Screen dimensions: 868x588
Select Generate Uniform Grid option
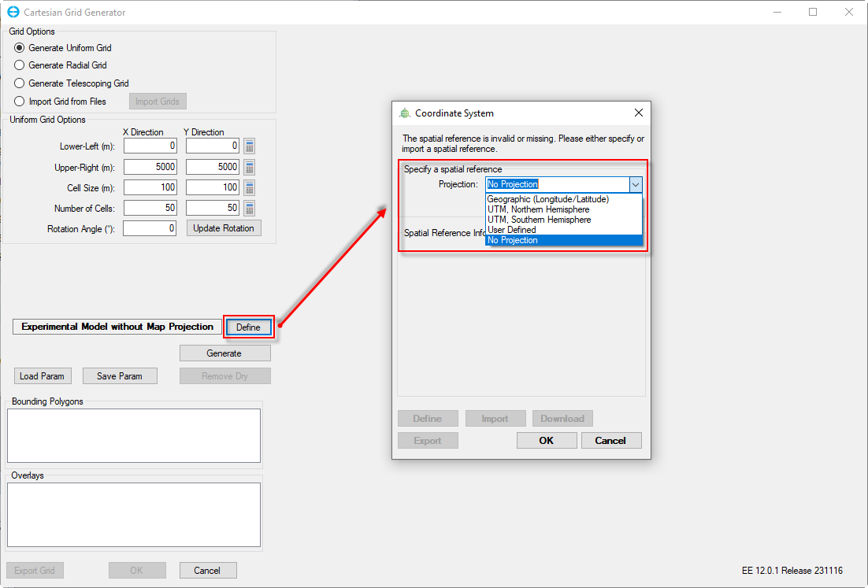(18, 48)
